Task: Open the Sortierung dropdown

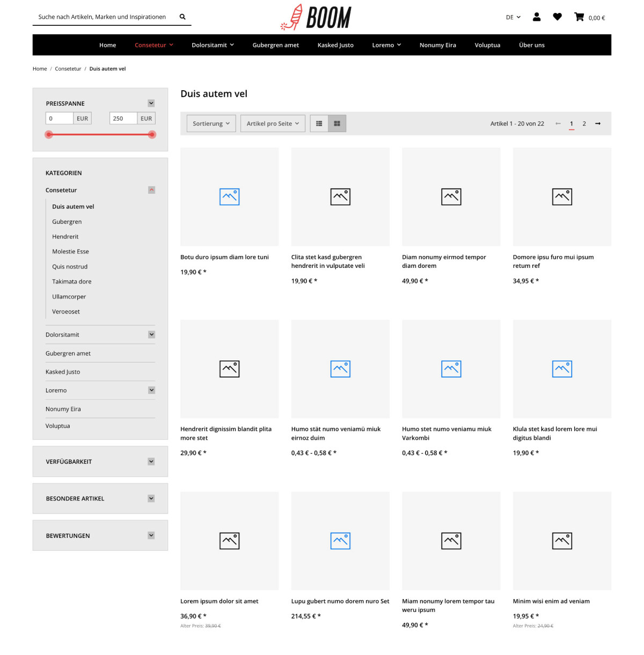Action: coord(211,123)
